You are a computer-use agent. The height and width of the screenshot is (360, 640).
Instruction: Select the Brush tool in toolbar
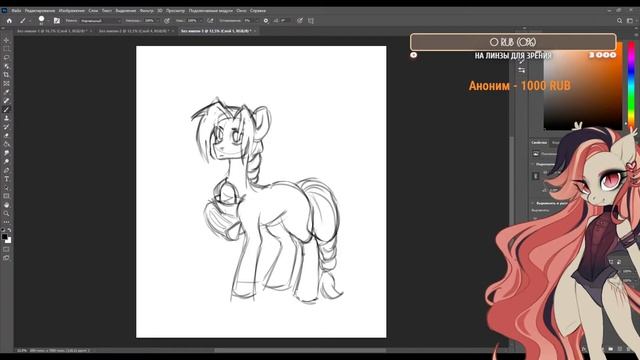tap(6, 109)
